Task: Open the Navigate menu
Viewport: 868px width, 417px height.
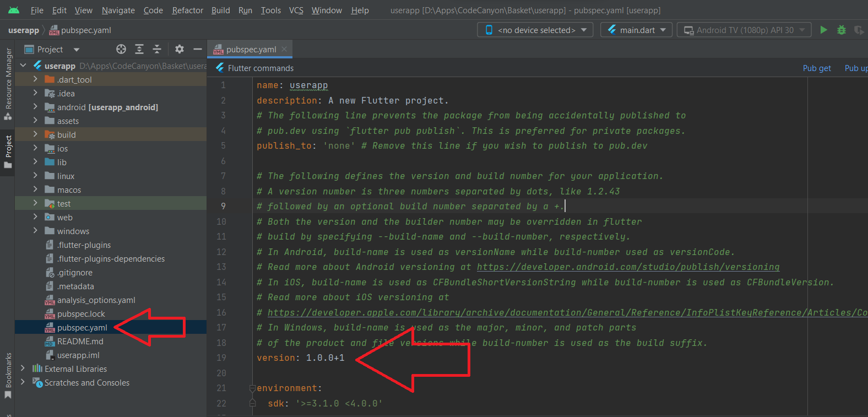Action: [x=118, y=10]
